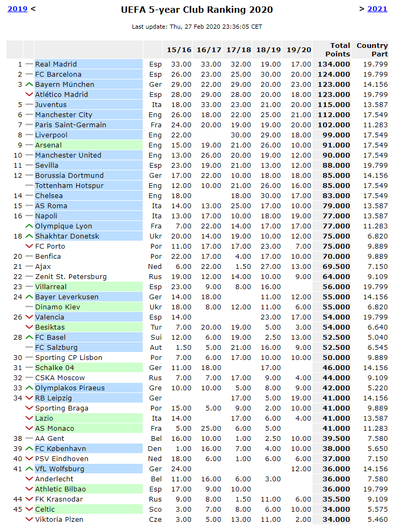Click the up arrow next to Olympique Lyon

coord(29,226)
